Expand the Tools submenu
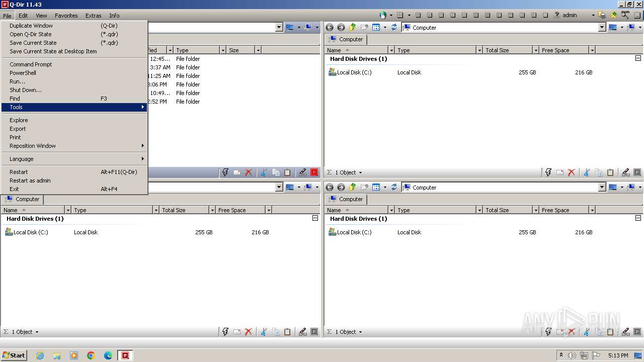644x362 pixels. (74, 107)
